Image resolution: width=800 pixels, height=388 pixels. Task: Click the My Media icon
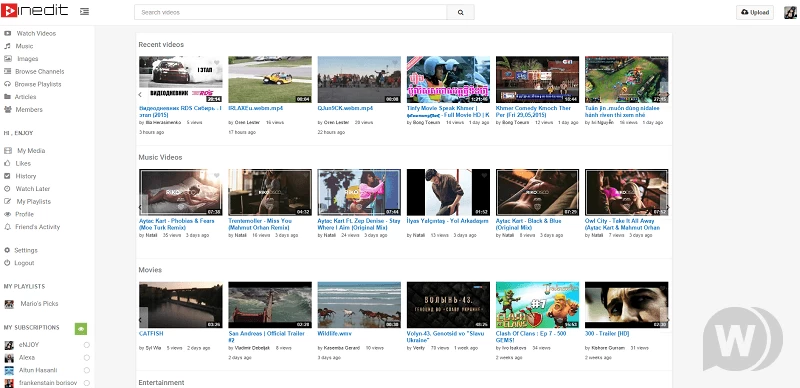pyautogui.click(x=8, y=151)
